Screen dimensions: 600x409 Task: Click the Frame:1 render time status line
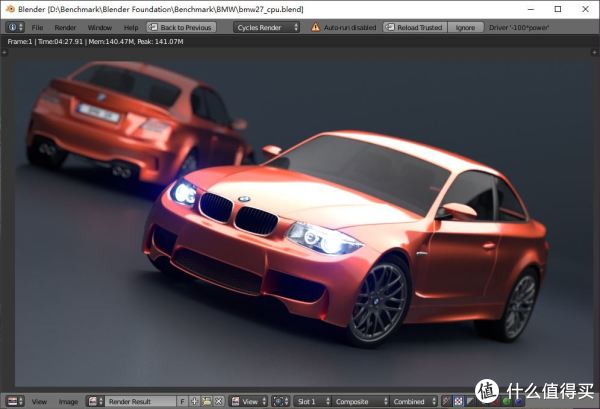[x=95, y=41]
